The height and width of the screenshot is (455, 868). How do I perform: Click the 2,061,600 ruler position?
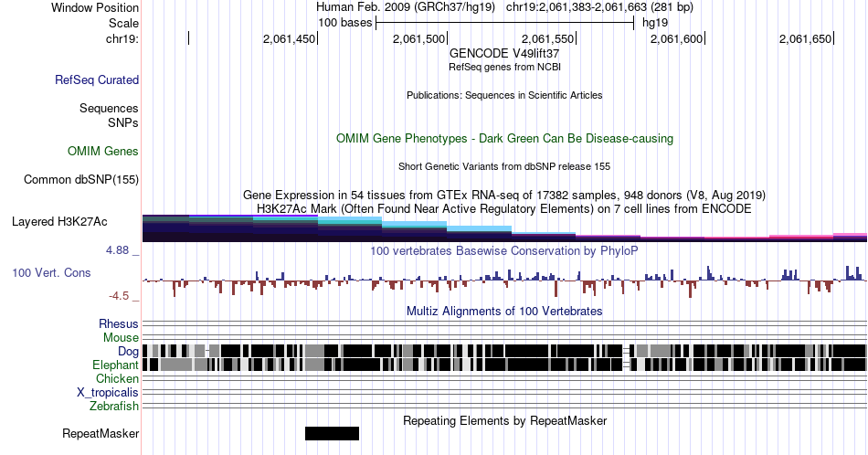tap(676, 38)
